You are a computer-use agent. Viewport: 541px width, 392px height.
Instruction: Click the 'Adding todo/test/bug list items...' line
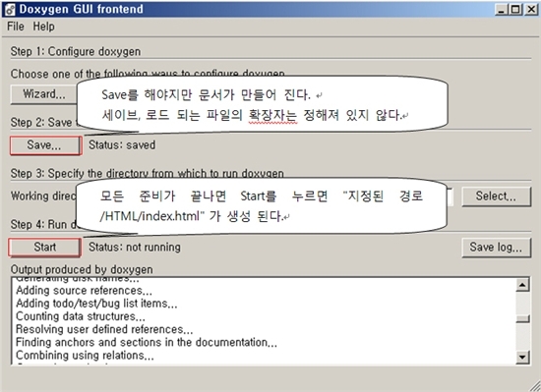pos(96,304)
